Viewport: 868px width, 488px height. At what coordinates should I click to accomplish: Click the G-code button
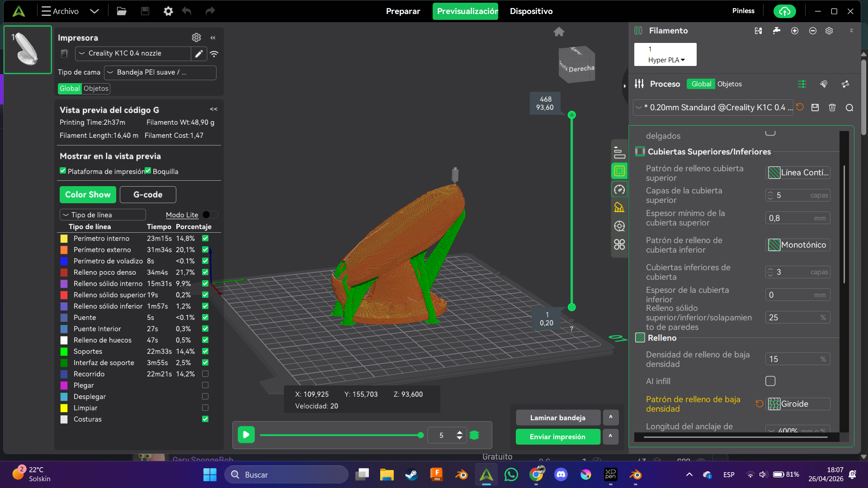pos(148,195)
